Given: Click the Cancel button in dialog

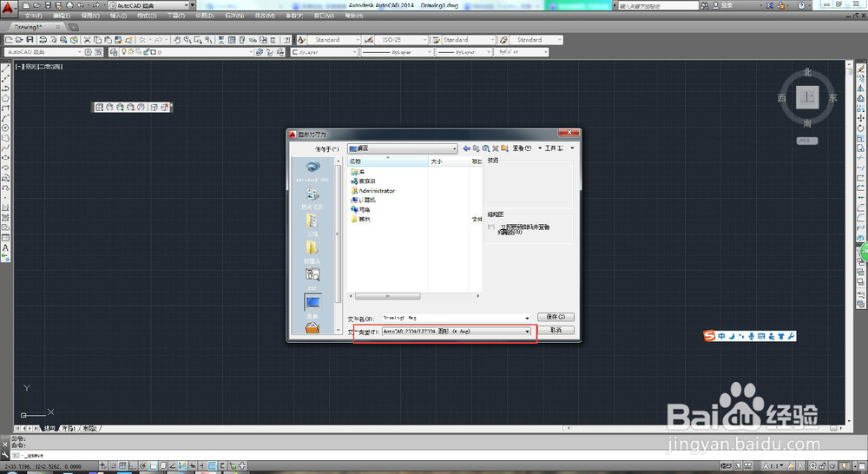Looking at the screenshot, I should [x=556, y=330].
